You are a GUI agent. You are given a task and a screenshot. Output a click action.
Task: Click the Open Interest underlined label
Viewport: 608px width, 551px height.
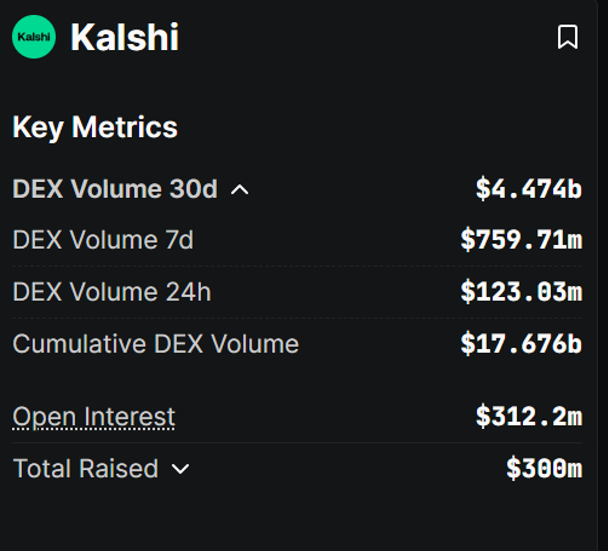coord(93,417)
